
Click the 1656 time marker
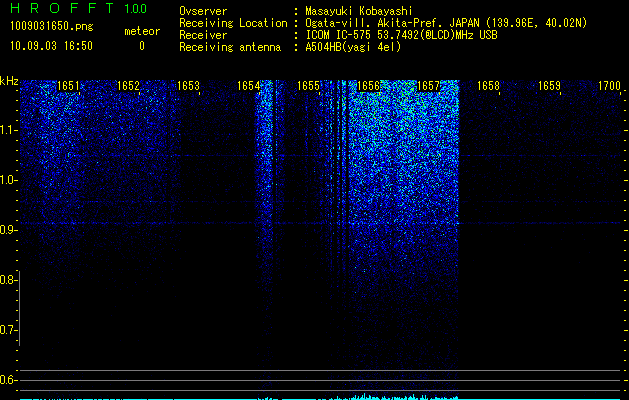(x=368, y=86)
